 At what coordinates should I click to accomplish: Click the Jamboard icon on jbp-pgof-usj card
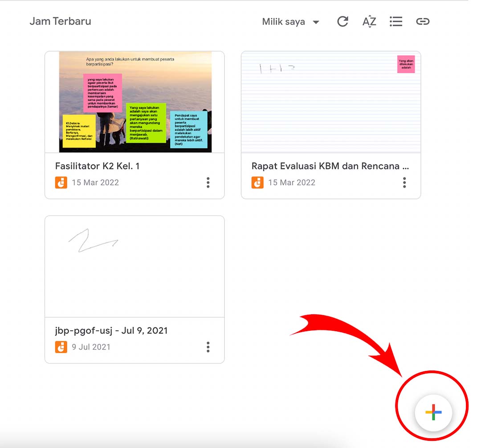tap(61, 347)
